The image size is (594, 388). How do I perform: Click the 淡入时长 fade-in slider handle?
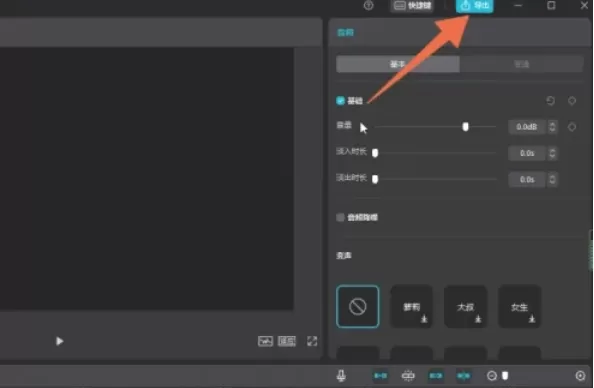click(375, 153)
